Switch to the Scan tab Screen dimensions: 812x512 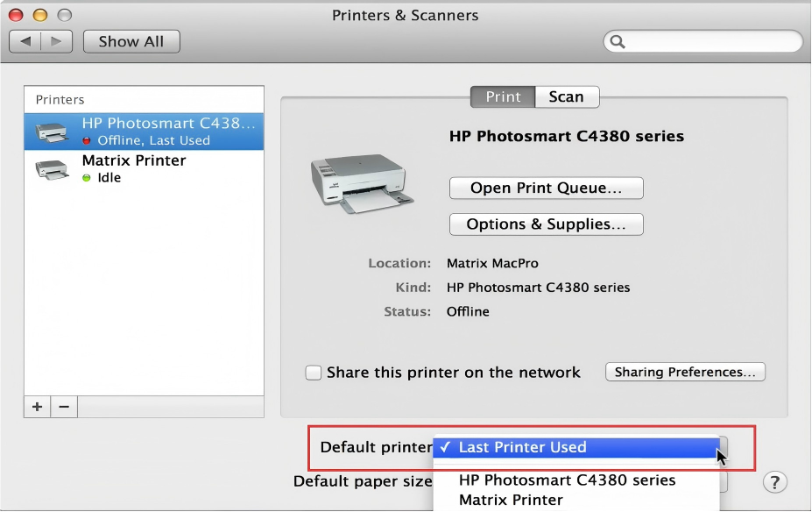point(566,97)
